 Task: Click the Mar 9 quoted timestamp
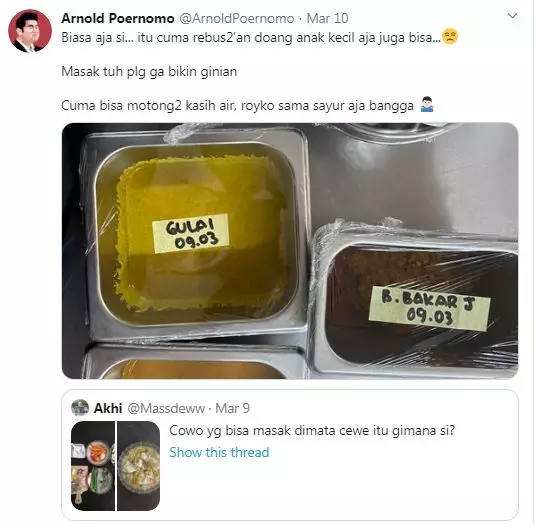(232, 408)
